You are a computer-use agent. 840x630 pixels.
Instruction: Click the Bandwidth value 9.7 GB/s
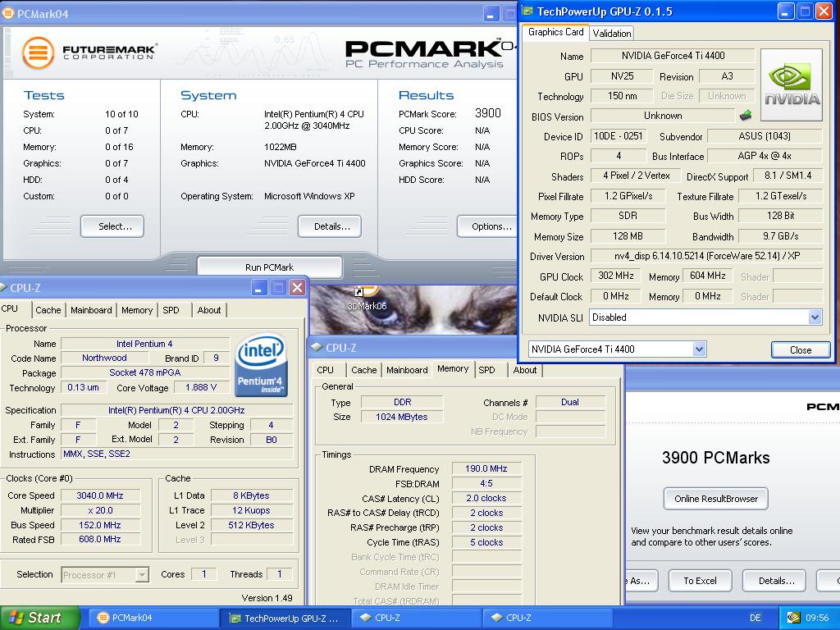pos(781,236)
